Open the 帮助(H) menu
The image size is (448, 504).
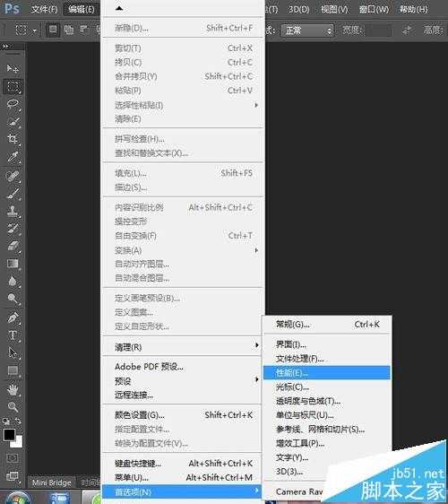point(413,9)
